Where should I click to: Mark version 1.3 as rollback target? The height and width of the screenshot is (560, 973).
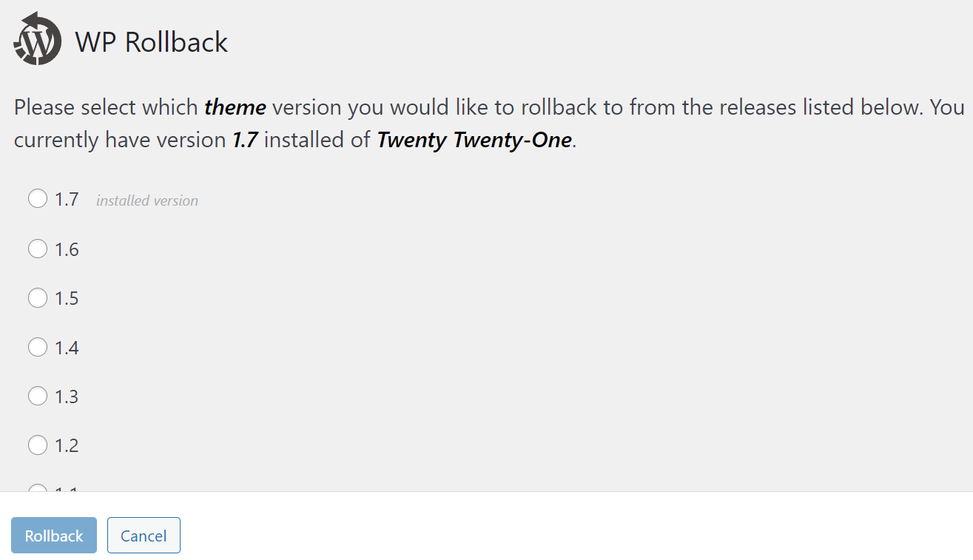pos(38,396)
